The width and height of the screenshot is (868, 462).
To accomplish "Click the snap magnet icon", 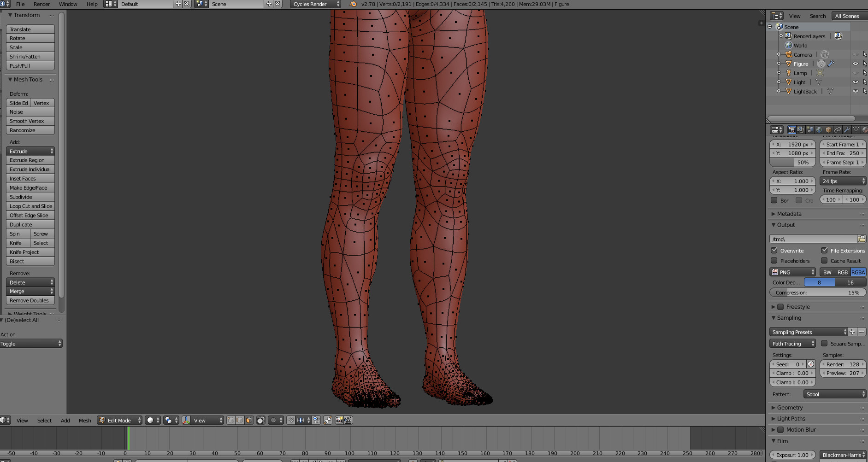I will point(291,420).
